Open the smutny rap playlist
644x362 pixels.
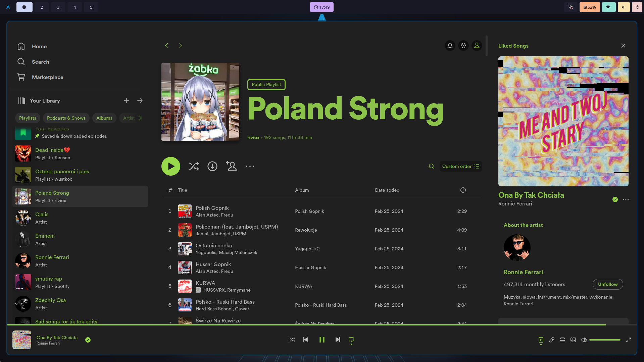[80, 282]
